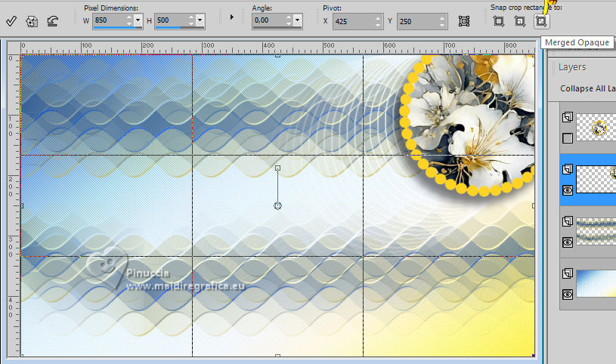
Task: Click the layer type icon of the top layer
Action: click(568, 117)
